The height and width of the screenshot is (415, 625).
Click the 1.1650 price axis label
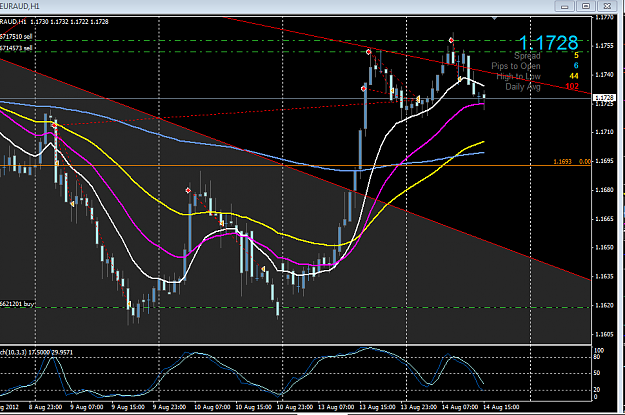(x=604, y=248)
